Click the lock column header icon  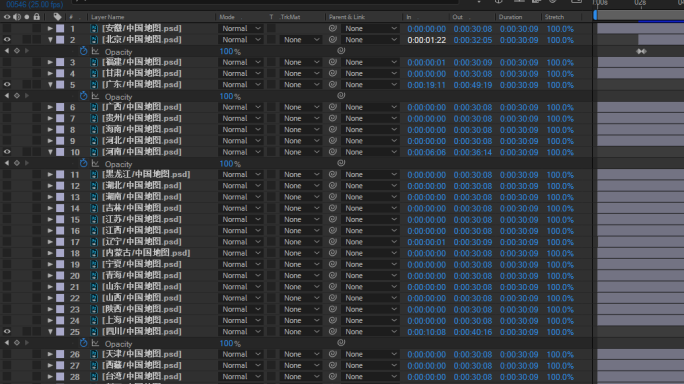click(37, 17)
